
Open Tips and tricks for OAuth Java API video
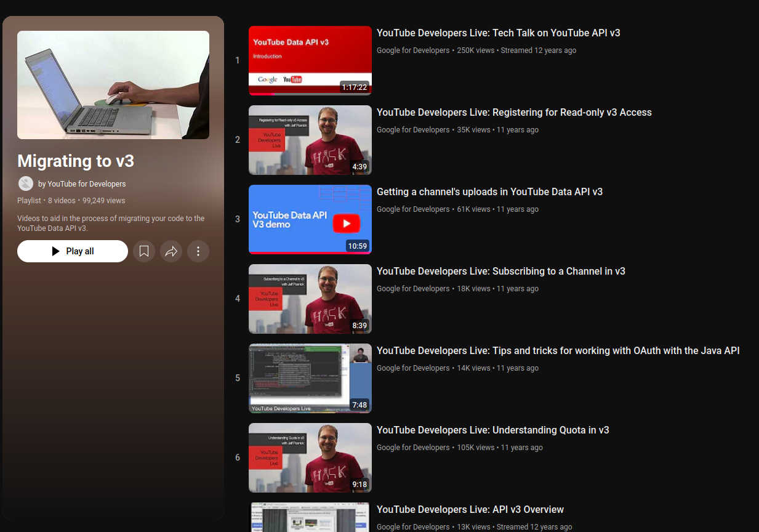(x=558, y=351)
